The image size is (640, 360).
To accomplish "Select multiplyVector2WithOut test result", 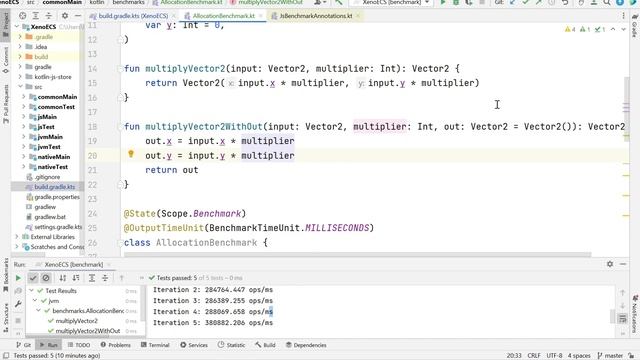I will click(88, 331).
